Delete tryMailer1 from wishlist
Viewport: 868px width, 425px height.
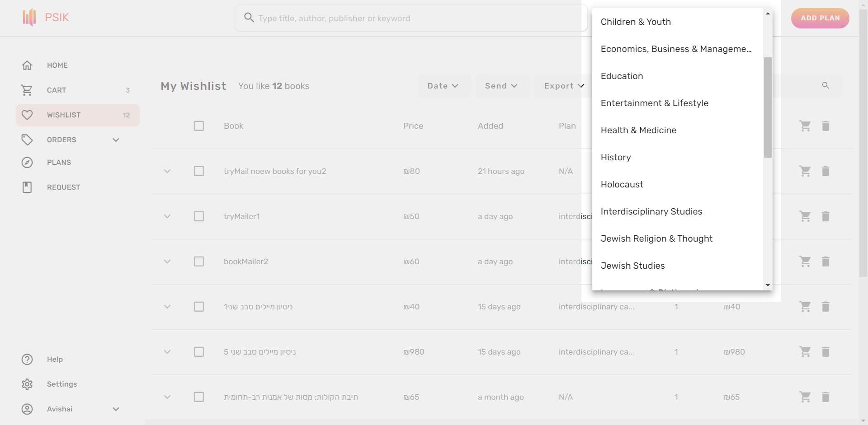(x=826, y=216)
